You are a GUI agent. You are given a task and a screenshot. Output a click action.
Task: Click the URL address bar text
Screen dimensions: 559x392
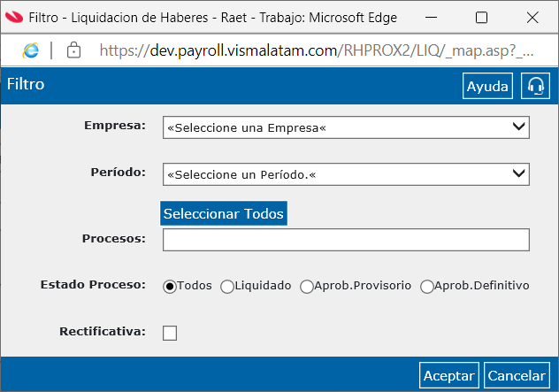[317, 50]
